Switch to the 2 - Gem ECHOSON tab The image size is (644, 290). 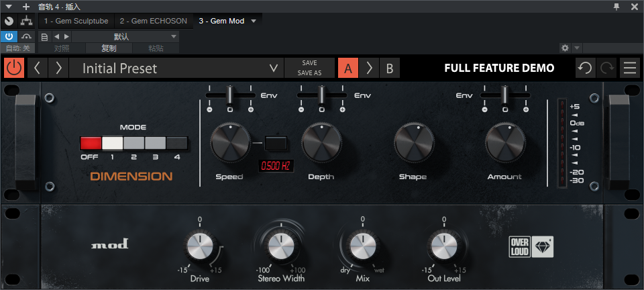(154, 21)
